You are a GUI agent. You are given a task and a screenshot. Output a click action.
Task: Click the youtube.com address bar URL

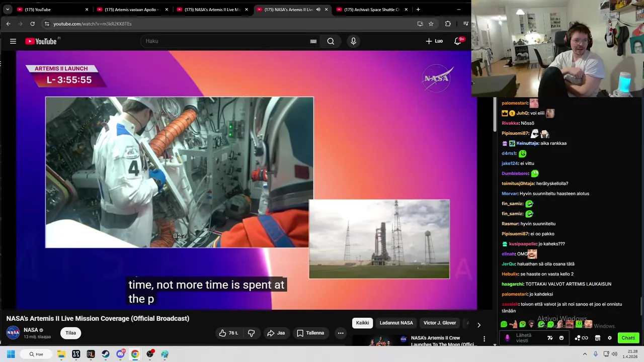click(x=93, y=24)
